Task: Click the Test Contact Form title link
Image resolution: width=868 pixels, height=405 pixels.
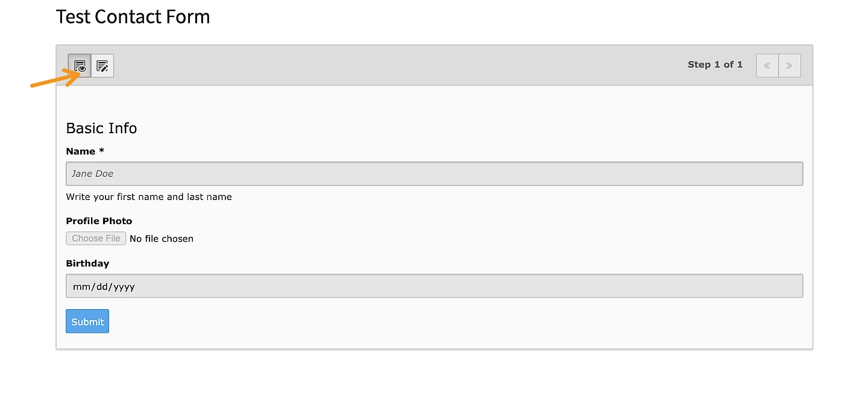Action: click(133, 16)
